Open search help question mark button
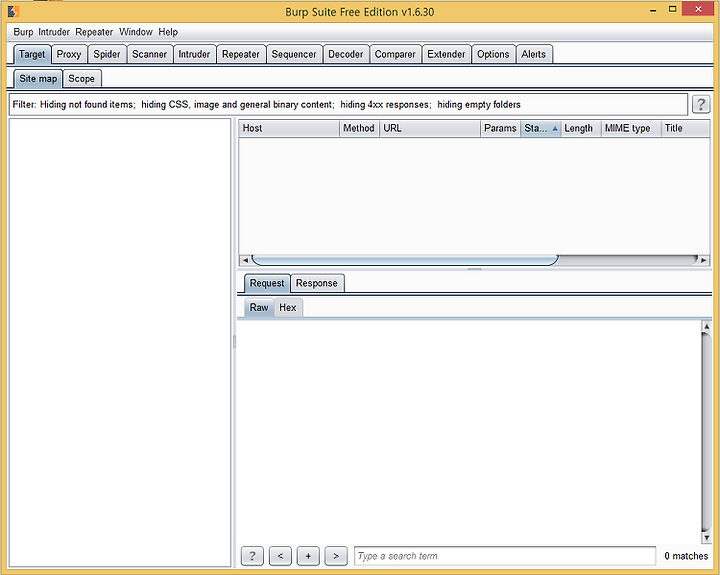 pos(252,556)
